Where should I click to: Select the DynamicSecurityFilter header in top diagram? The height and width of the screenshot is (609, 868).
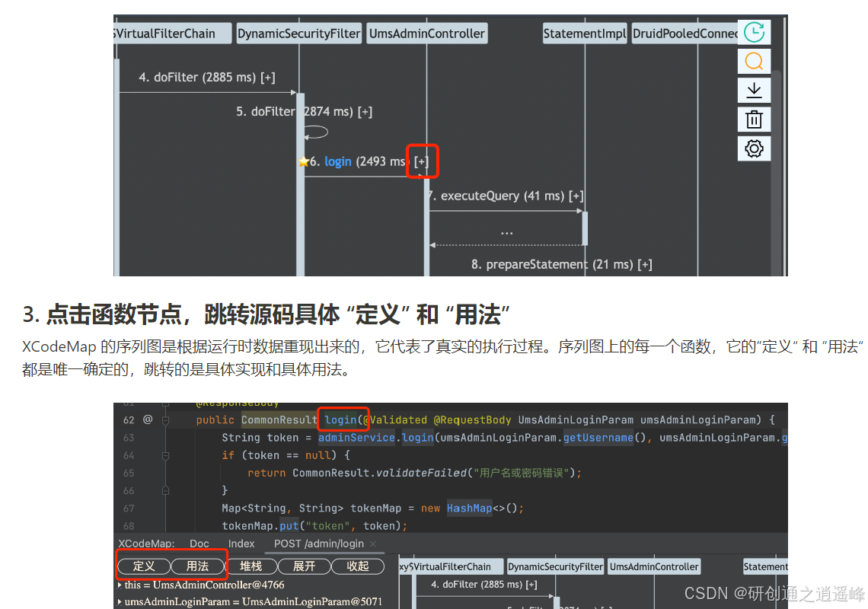coord(299,33)
